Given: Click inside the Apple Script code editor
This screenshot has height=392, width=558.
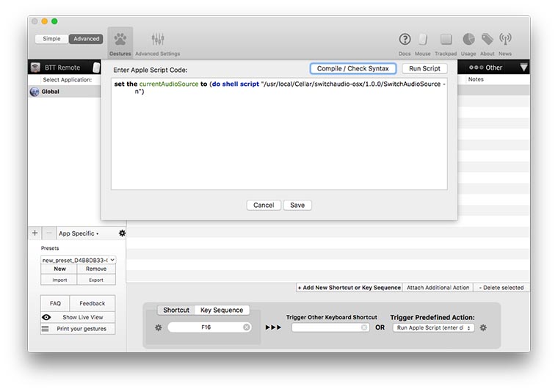Looking at the screenshot, I should tap(279, 134).
